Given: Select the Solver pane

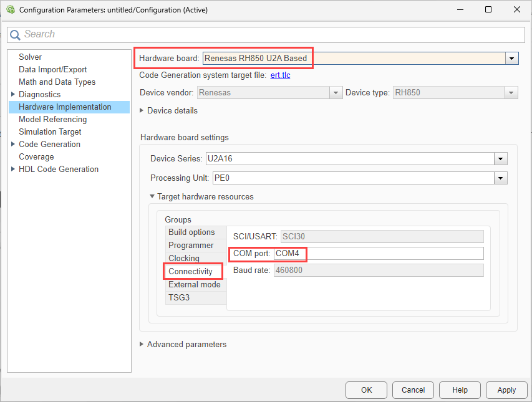Looking at the screenshot, I should (30, 57).
